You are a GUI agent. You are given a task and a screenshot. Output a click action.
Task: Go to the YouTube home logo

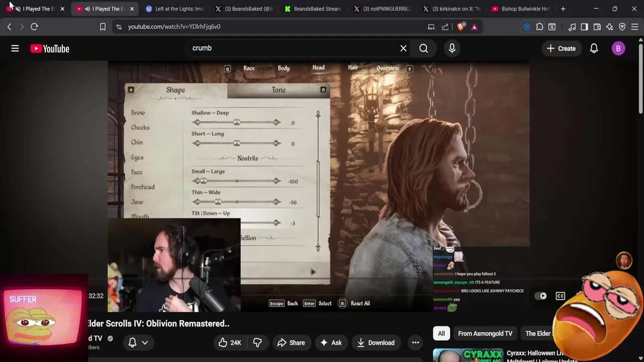(x=49, y=48)
